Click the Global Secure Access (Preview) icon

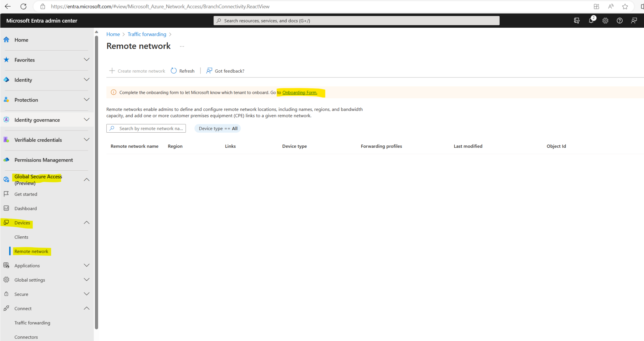coord(6,179)
